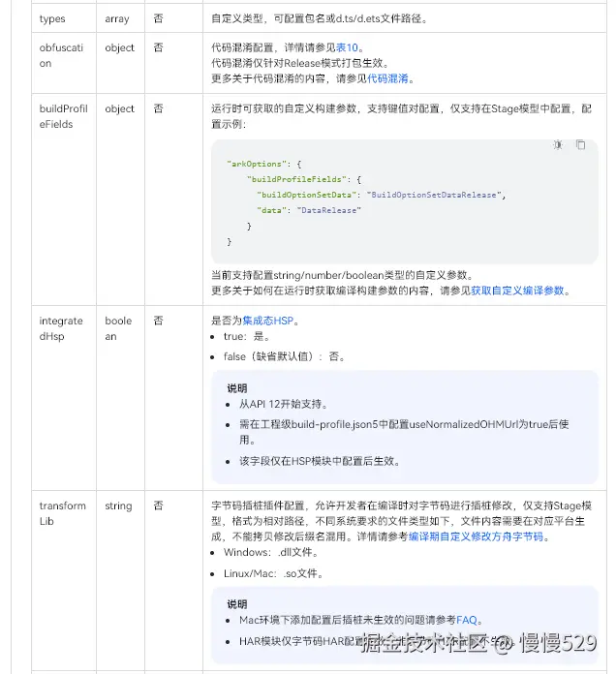Click the Mac环境下添加配置 note item
The width and height of the screenshot is (616, 674).
pyautogui.click(x=361, y=620)
